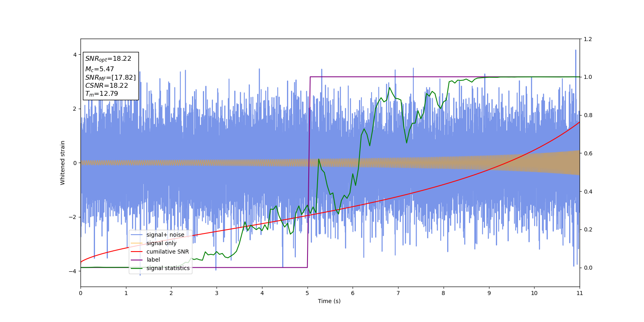Click x-axis tick label 11

pyautogui.click(x=580, y=293)
